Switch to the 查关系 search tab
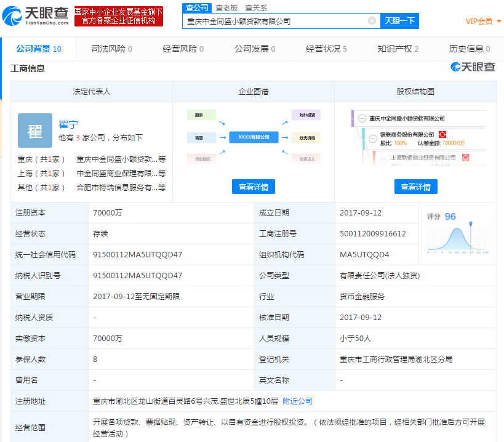 (x=256, y=8)
